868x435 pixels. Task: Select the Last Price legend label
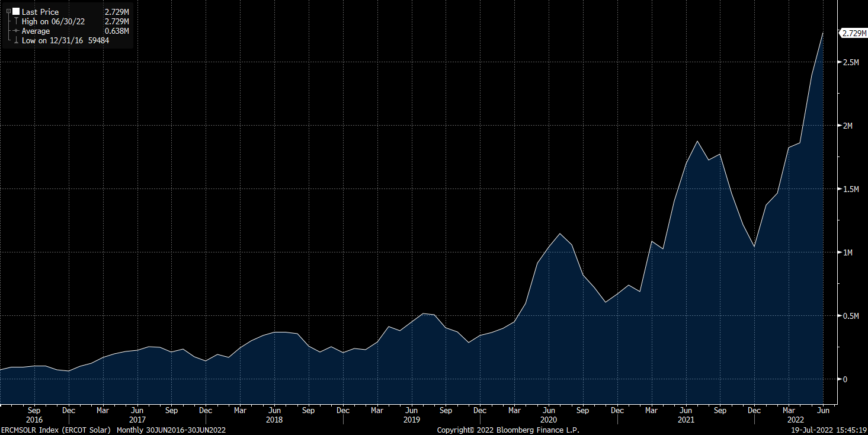[40, 12]
